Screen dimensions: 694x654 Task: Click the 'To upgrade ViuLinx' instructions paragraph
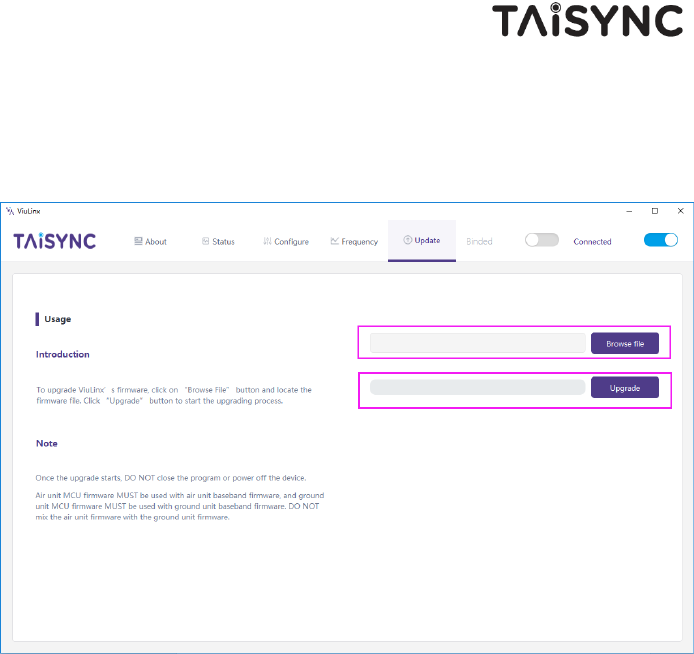174,395
